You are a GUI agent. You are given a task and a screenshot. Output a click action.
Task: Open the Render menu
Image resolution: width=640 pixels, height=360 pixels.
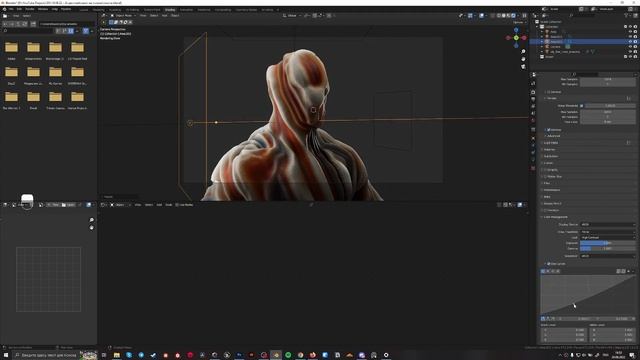[30, 9]
